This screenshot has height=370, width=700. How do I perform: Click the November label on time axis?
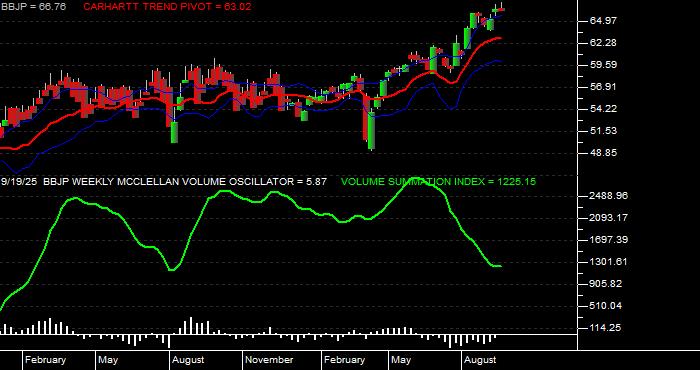click(x=270, y=360)
